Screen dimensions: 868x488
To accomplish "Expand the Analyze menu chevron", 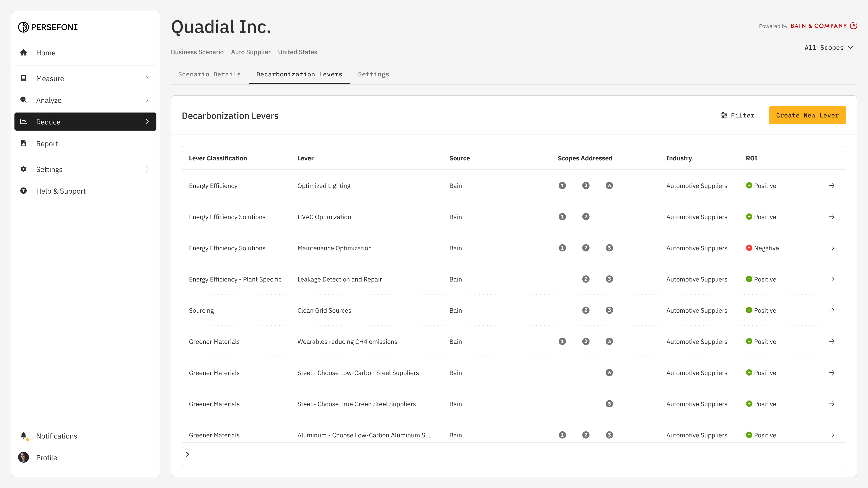I will pyautogui.click(x=147, y=100).
